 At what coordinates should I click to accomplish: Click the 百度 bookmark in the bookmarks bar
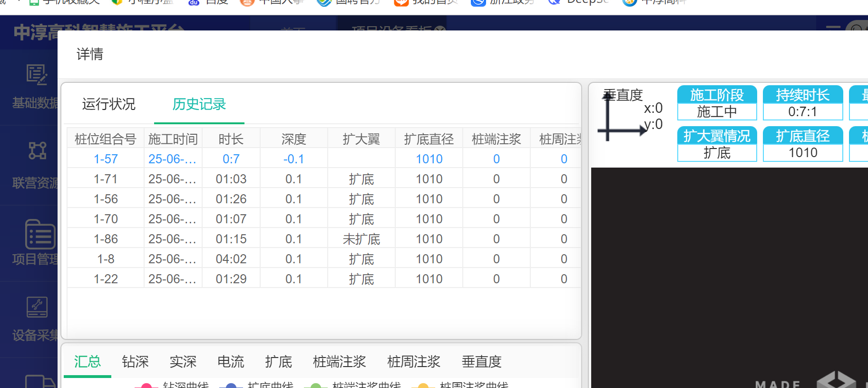pos(209,2)
